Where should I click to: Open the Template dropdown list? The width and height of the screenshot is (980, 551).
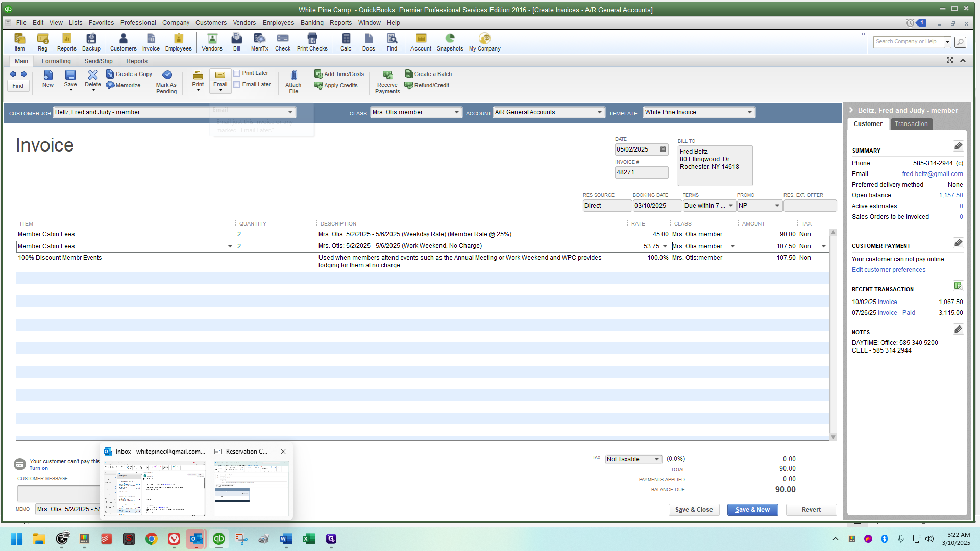tap(749, 112)
